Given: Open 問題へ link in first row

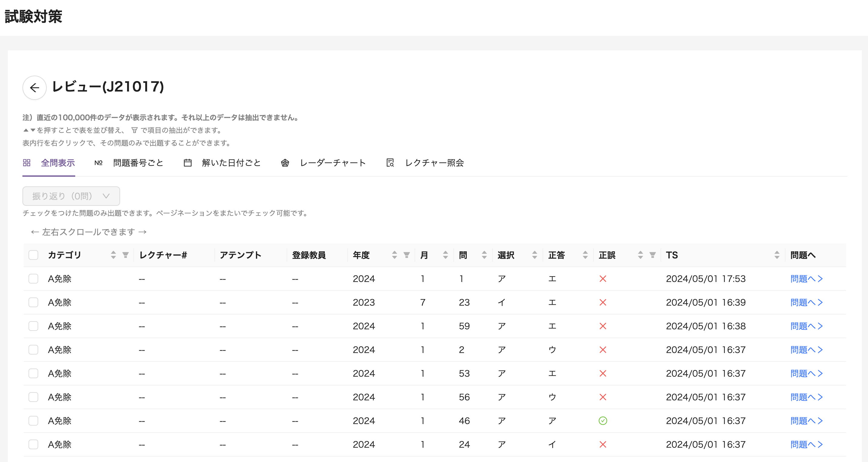Looking at the screenshot, I should [806, 279].
